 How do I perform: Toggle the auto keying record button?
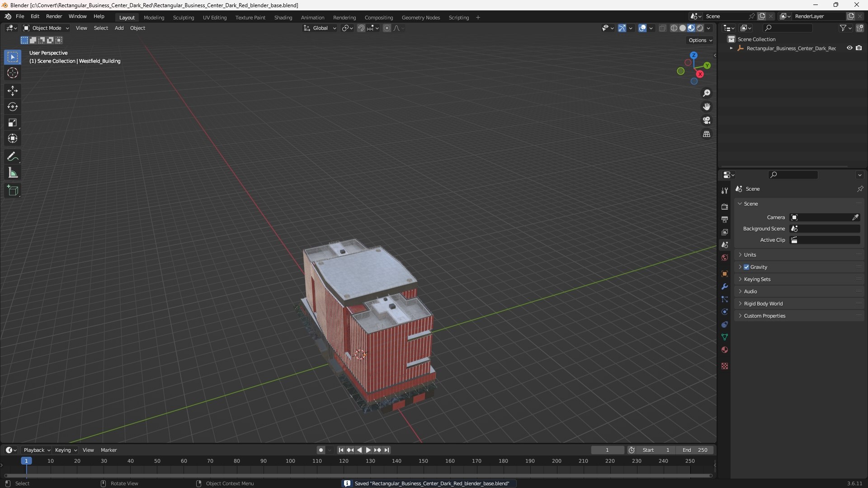pyautogui.click(x=321, y=450)
